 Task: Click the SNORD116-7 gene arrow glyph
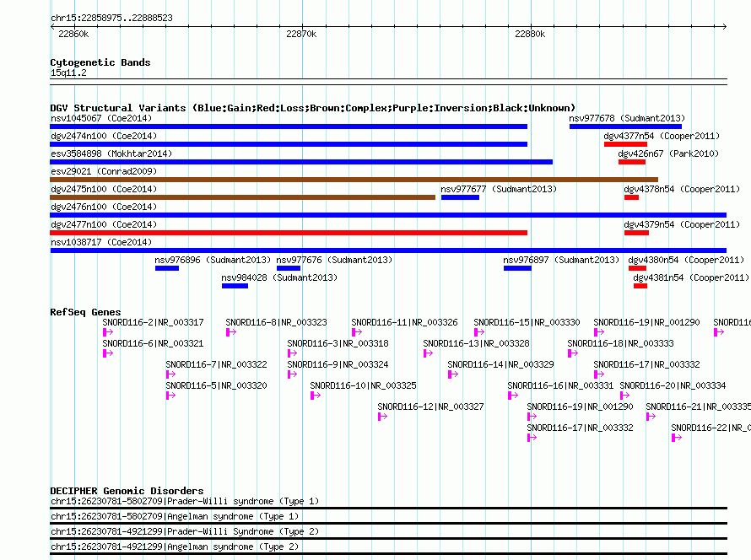170,374
